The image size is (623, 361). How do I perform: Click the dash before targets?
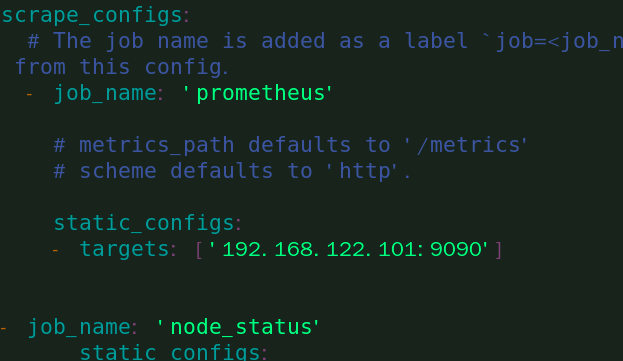coord(55,250)
